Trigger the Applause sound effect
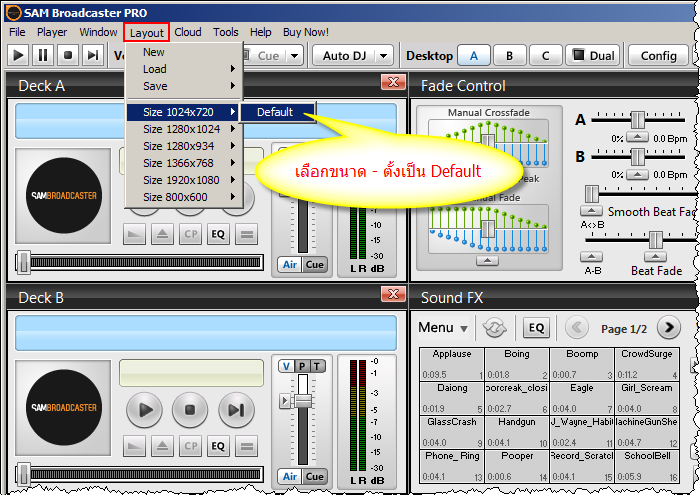This screenshot has height=495, width=700. pyautogui.click(x=452, y=364)
